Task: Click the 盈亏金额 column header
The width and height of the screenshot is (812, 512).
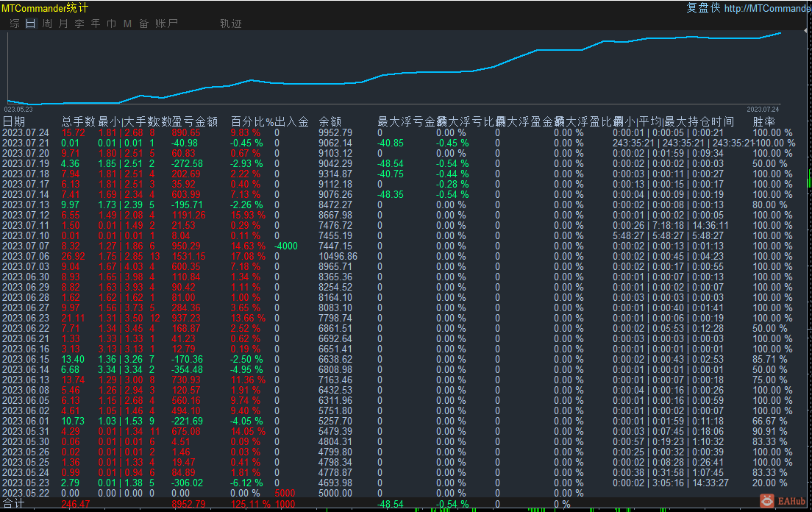Action: [195, 121]
